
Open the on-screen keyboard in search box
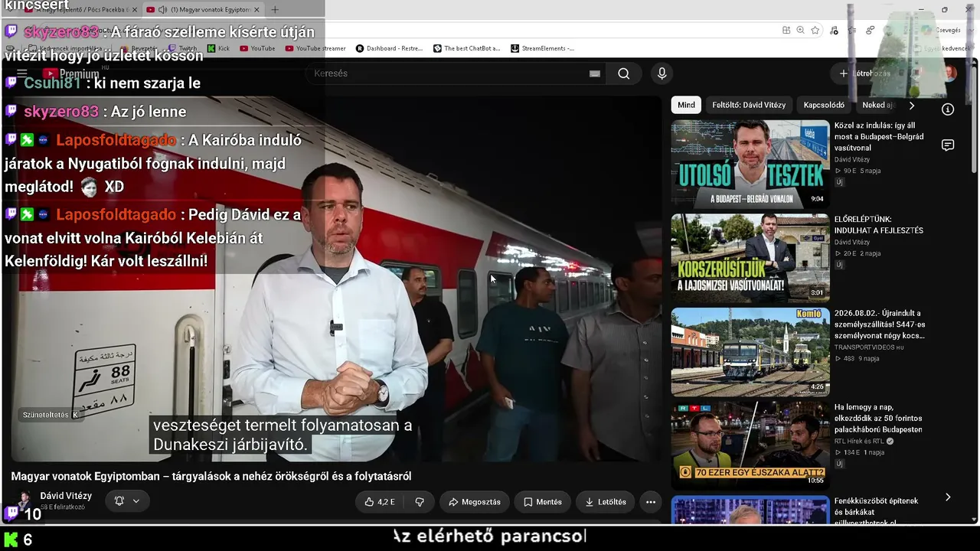[595, 73]
